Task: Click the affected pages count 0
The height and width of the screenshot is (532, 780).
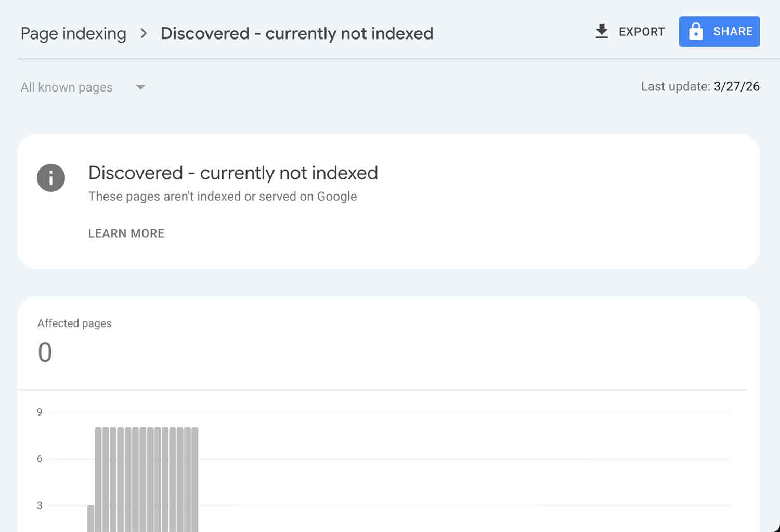Action: [45, 352]
